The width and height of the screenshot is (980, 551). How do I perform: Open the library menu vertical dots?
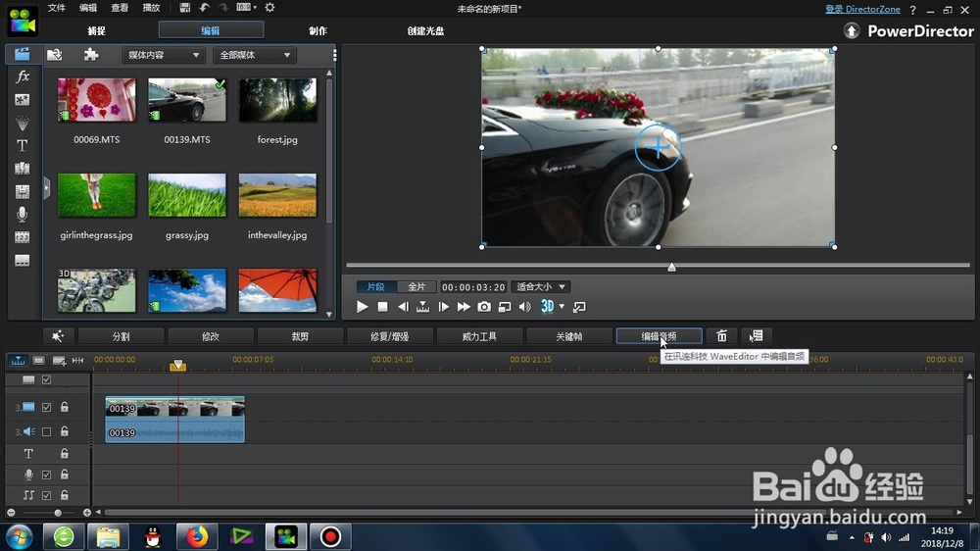(x=334, y=55)
